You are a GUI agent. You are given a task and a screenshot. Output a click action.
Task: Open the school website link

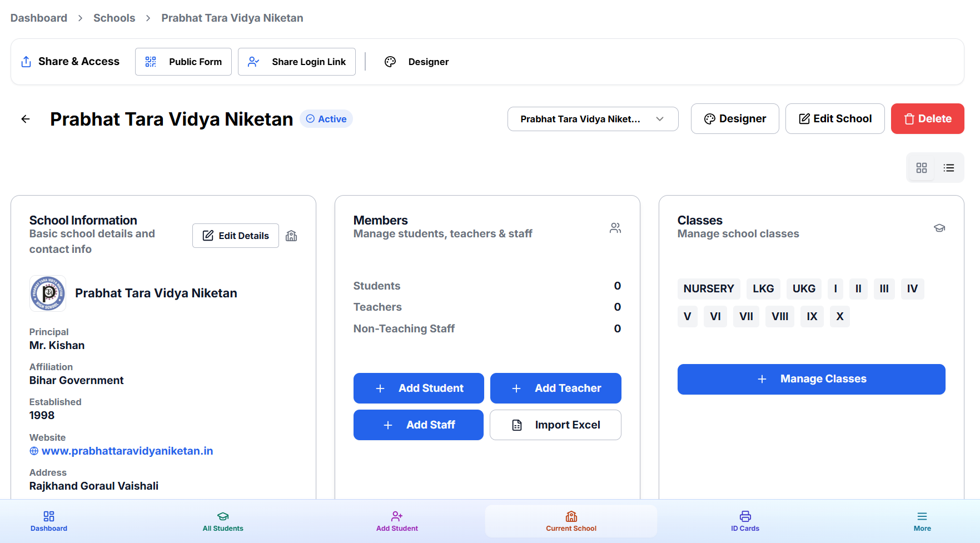coord(127,451)
